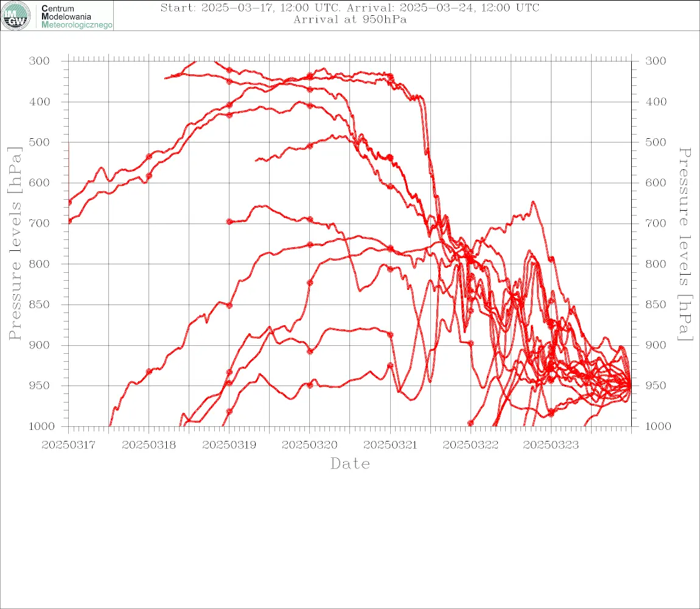
Task: Click the 20250318 date label
Action: pos(149,445)
